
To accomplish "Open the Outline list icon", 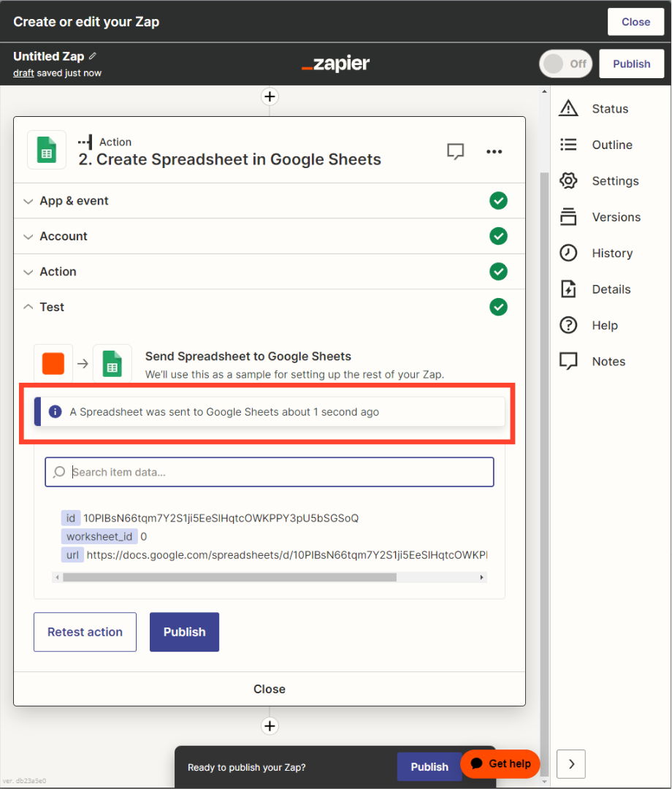I will point(568,145).
